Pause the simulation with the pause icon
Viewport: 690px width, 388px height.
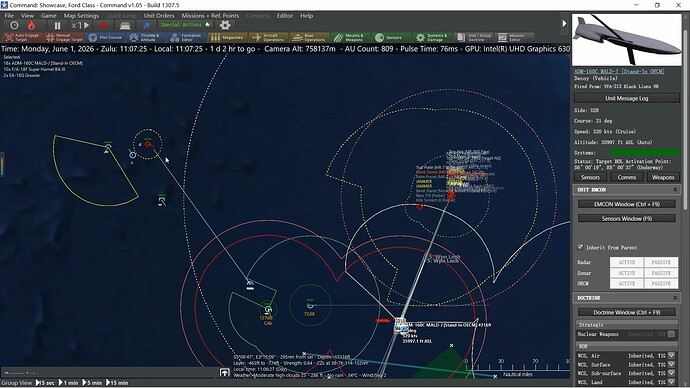point(57,26)
